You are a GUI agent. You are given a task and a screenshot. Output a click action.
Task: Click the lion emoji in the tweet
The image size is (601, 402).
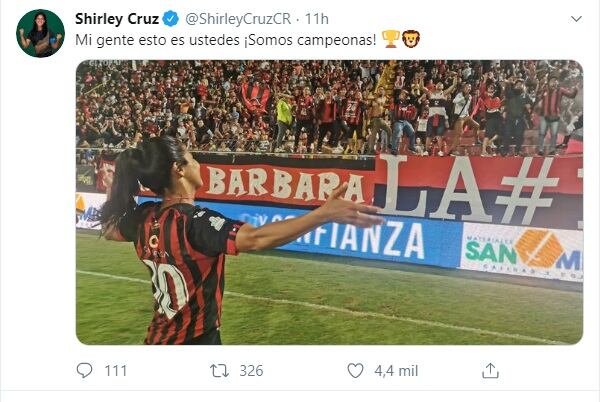click(411, 39)
